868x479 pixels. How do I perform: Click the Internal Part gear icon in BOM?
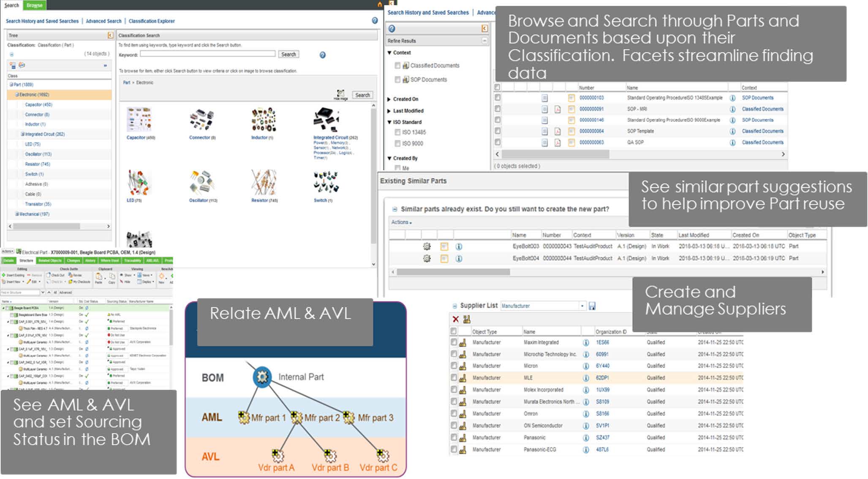pos(262,377)
